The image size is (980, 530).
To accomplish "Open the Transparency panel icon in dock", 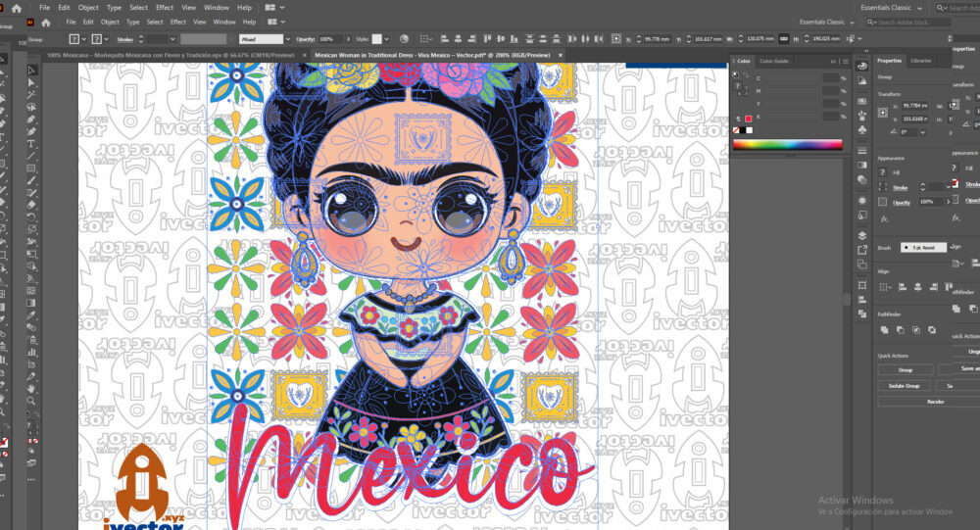I will pos(862,180).
